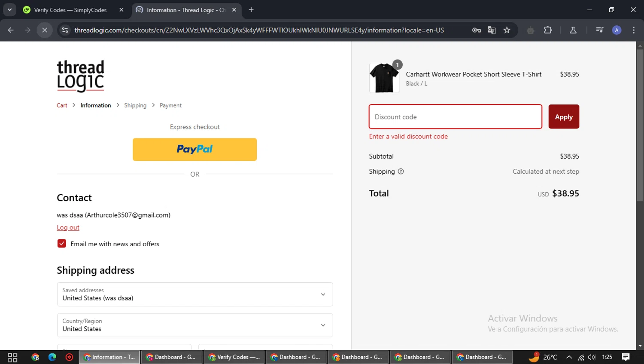Open site information icon in address bar
The height and width of the screenshot is (364, 644).
(65, 30)
